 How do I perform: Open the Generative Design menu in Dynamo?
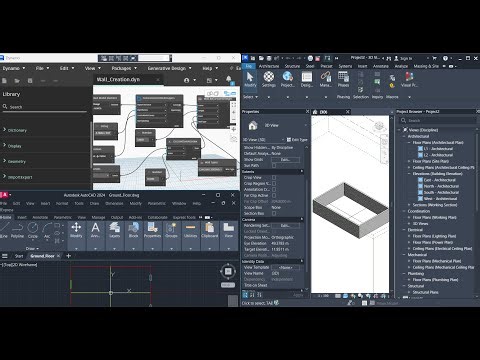tap(169, 68)
